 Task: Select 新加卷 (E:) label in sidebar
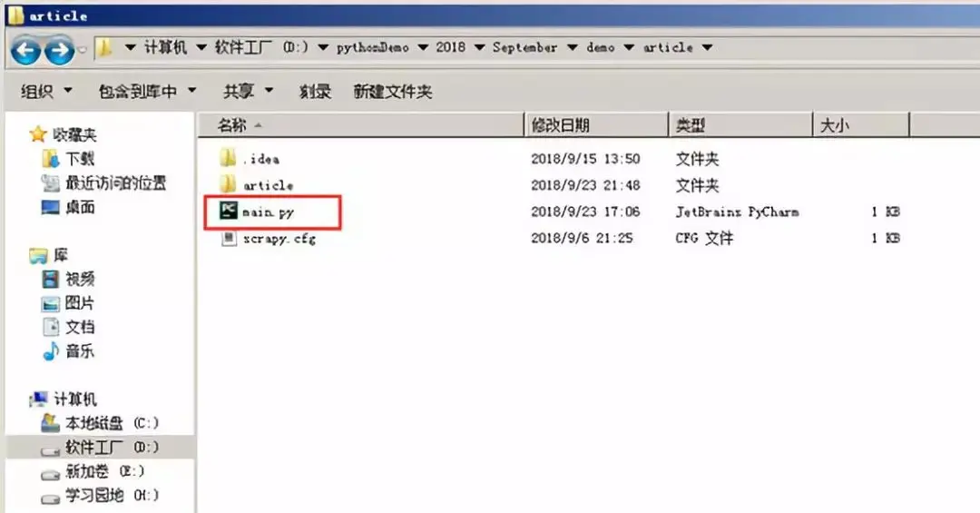click(104, 472)
